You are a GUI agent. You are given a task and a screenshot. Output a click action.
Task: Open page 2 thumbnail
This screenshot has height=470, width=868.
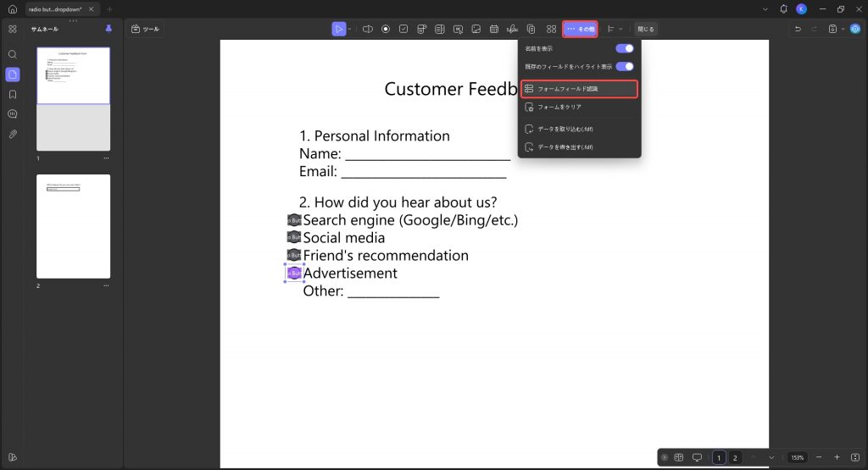73,226
